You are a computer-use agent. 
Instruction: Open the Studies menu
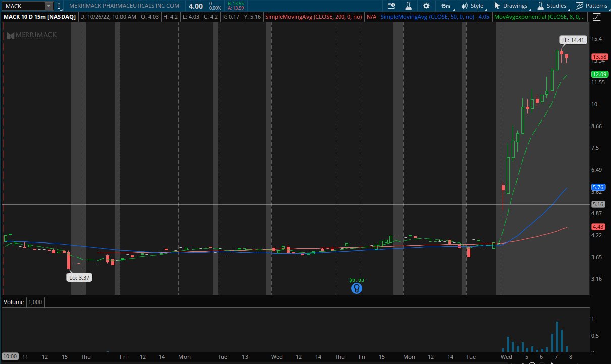coord(552,6)
